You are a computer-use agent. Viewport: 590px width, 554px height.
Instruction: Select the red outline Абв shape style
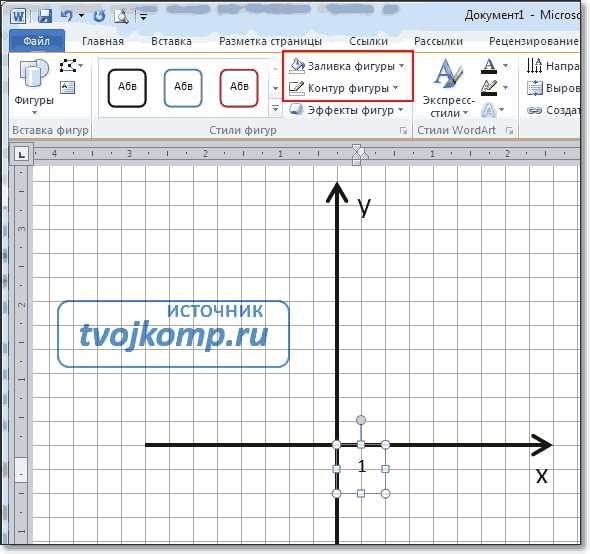point(239,87)
